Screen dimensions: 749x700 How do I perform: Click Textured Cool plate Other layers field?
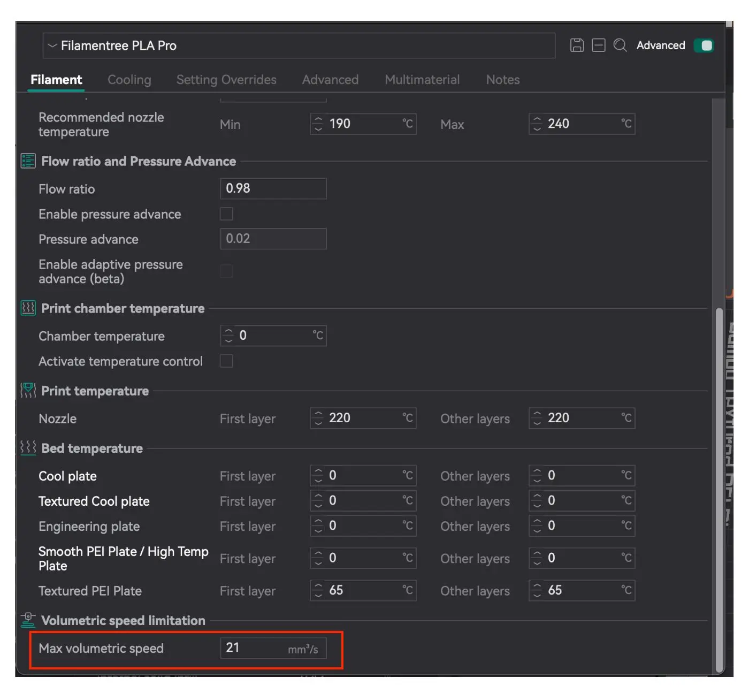[x=582, y=500]
